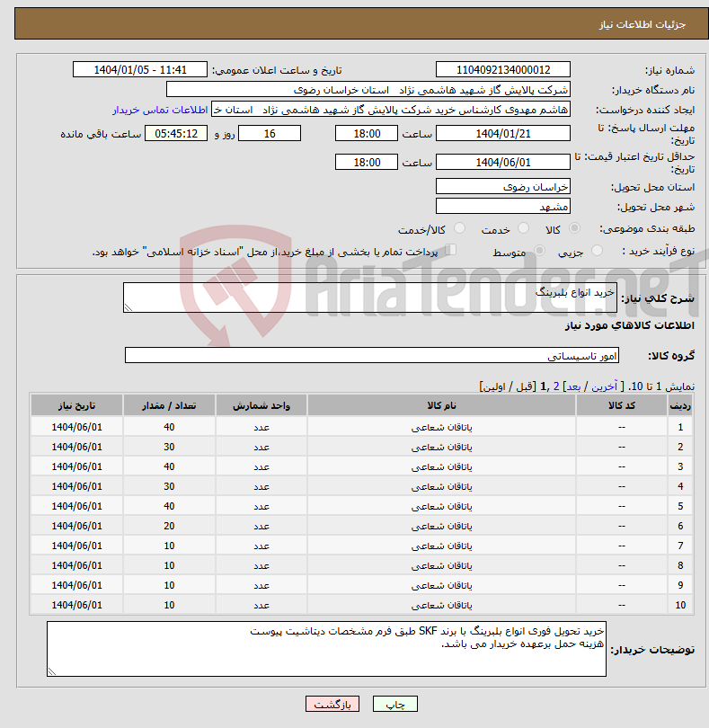Click the واحد شمارش column header
Image resolution: width=709 pixels, height=728 pixels.
pos(261,405)
